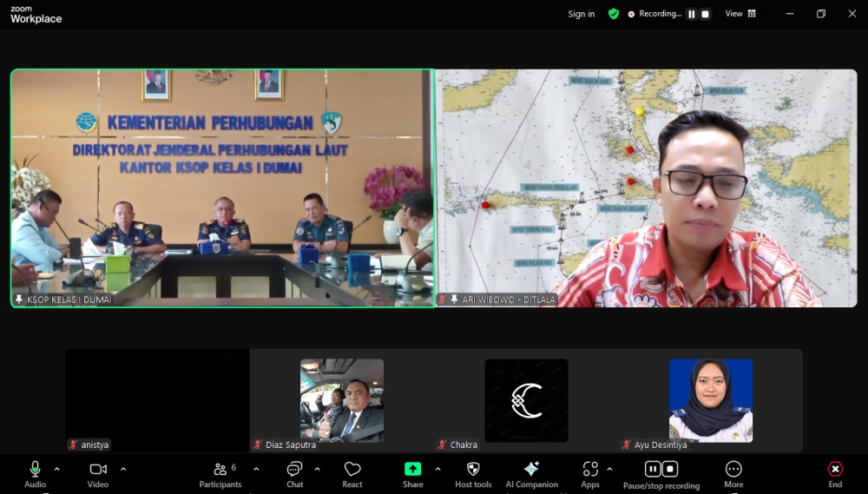Click Diaz Saputra's profile picture tile
The width and height of the screenshot is (868, 494).
pos(342,400)
